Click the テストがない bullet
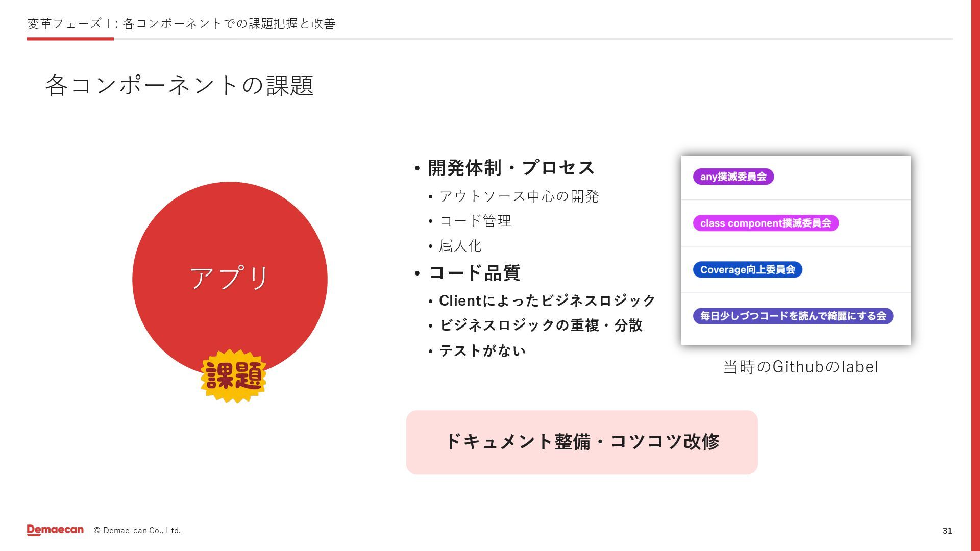 coord(482,351)
